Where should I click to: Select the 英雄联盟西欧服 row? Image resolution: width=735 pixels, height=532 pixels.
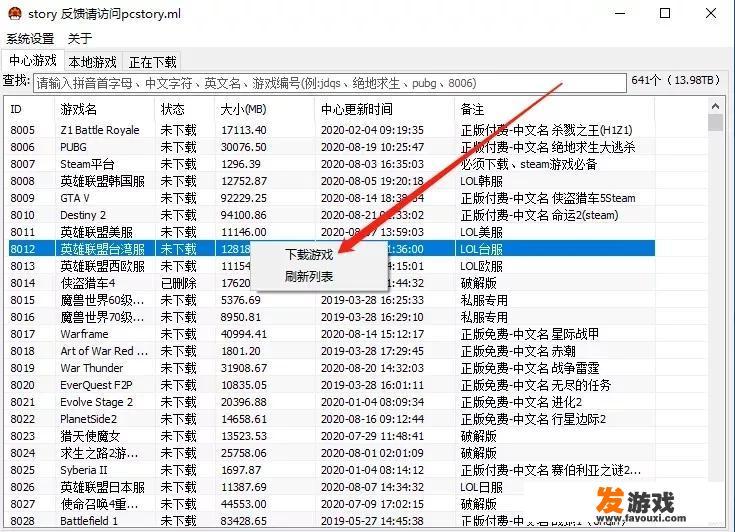pos(331,266)
